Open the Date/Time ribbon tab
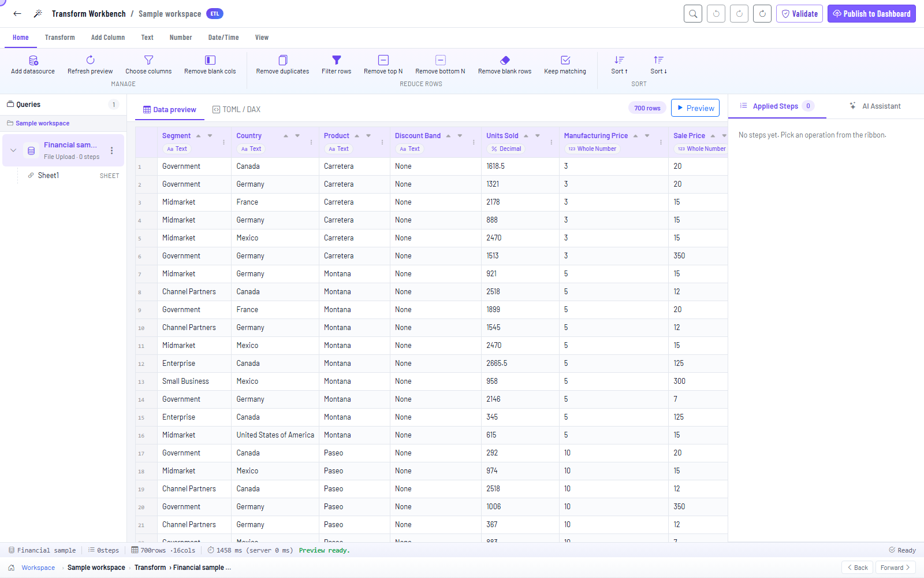Viewport: 924px width, 578px height. (223, 38)
